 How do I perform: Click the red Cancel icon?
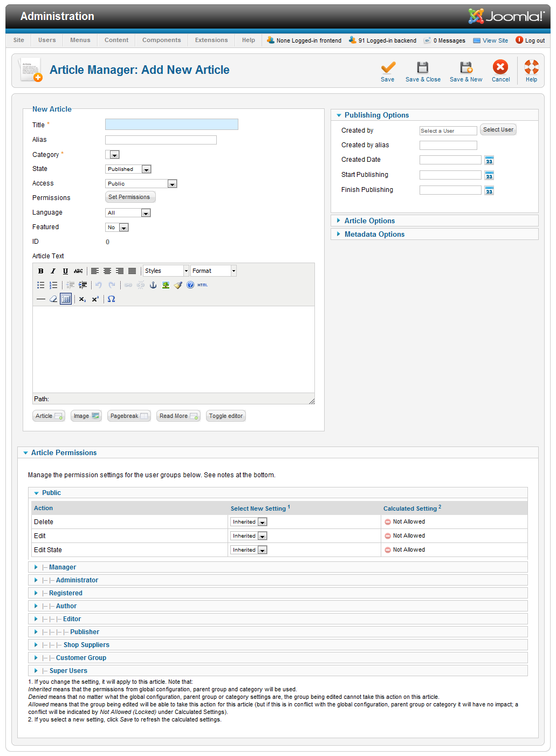500,67
